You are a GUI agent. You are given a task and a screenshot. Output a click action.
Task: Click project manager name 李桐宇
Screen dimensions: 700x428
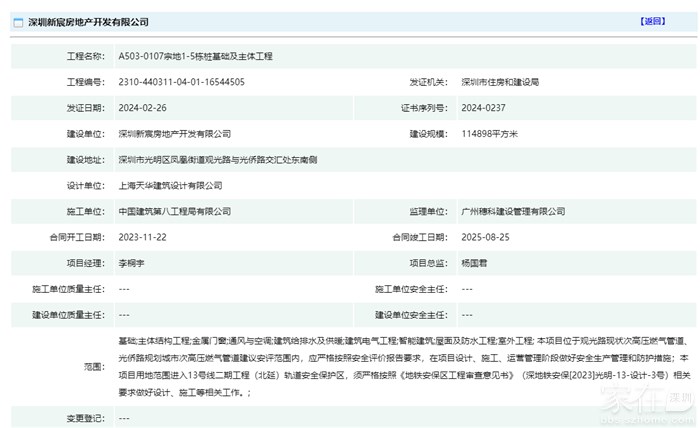pyautogui.click(x=132, y=263)
